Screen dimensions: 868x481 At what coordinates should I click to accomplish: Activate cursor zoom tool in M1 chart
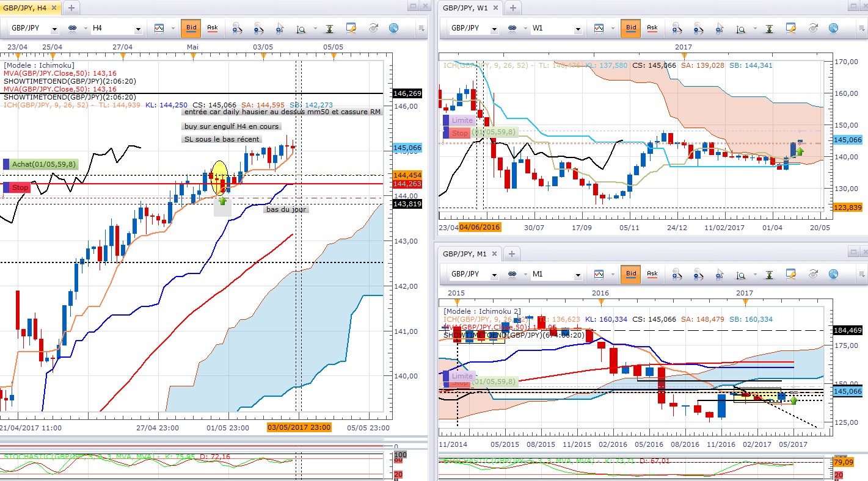[x=720, y=275]
